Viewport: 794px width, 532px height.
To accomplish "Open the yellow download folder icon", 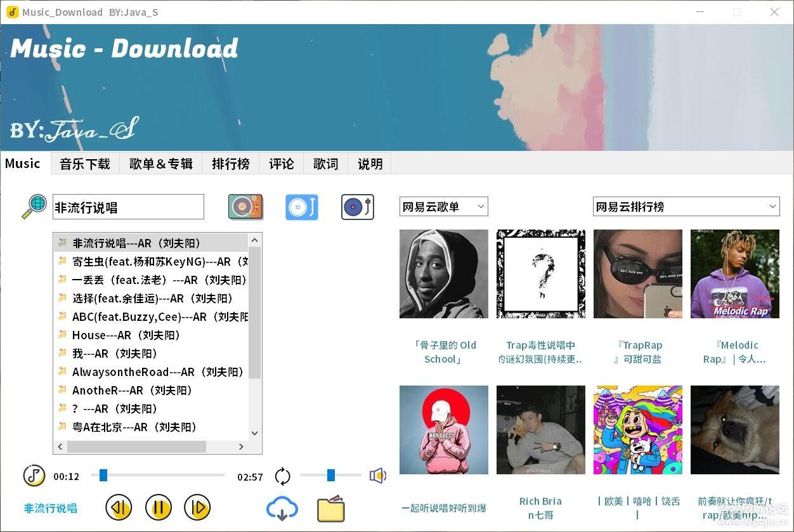I will pyautogui.click(x=330, y=509).
